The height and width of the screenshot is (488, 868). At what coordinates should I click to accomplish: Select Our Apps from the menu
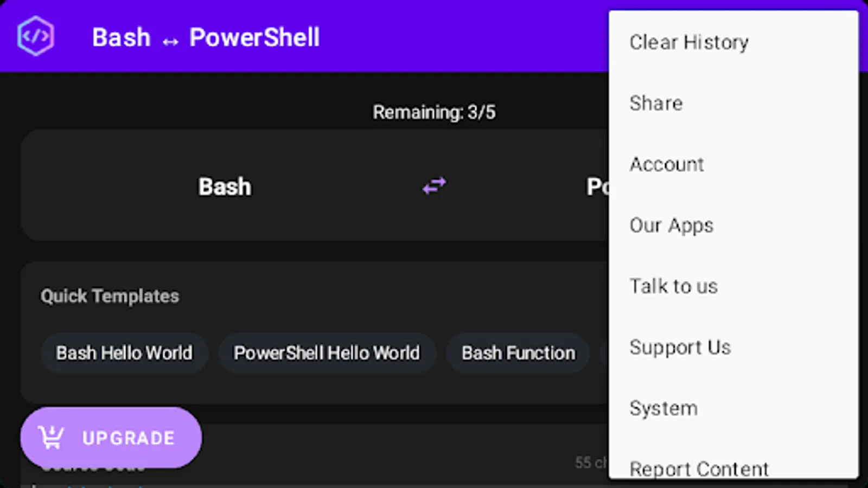(672, 225)
